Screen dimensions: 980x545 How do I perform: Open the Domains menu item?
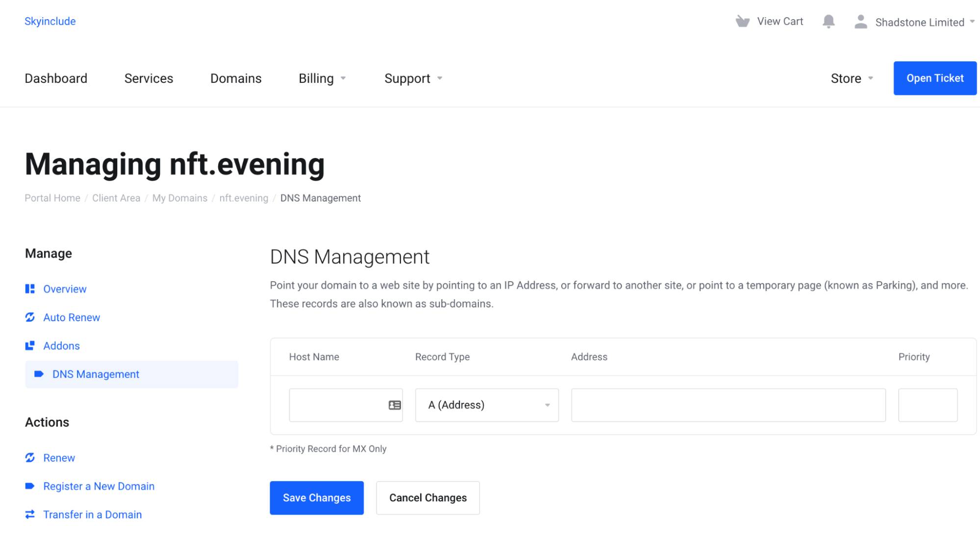click(x=236, y=78)
